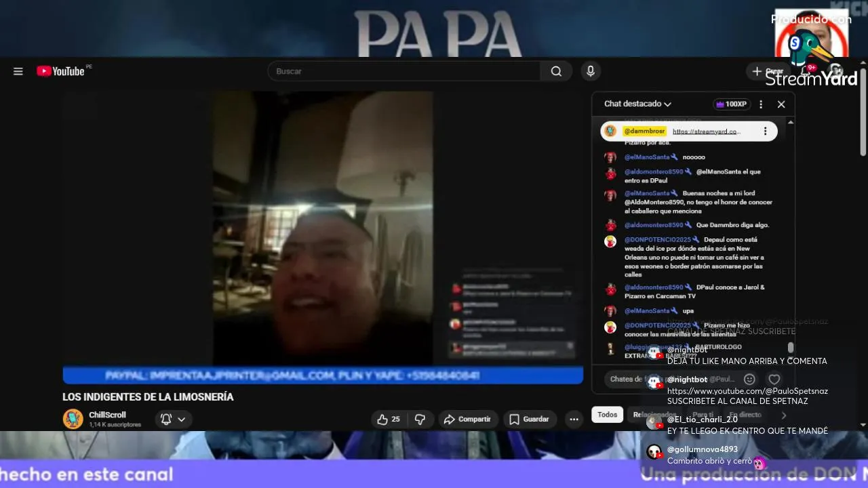Save video with Guardar button
868x488 pixels.
click(530, 420)
